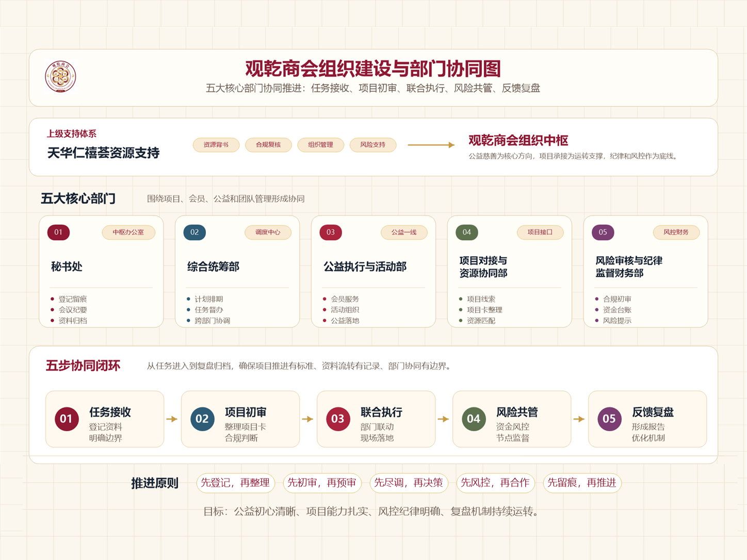Click the 01 badge on 秘书处 card
This screenshot has height=560, width=747.
pyautogui.click(x=58, y=232)
